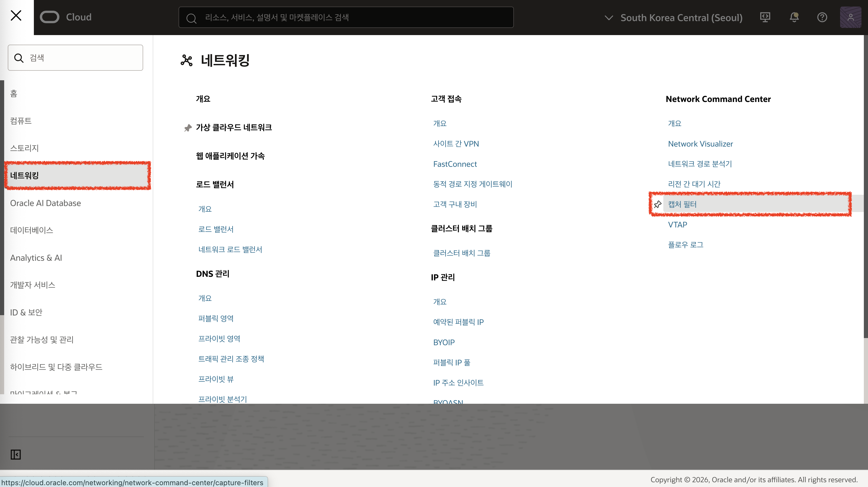Open 가상 클라우드 네트워크 link

click(234, 128)
